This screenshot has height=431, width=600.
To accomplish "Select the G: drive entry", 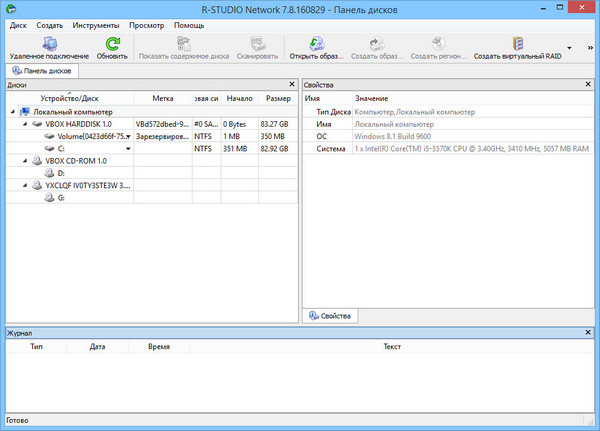I will click(x=62, y=197).
